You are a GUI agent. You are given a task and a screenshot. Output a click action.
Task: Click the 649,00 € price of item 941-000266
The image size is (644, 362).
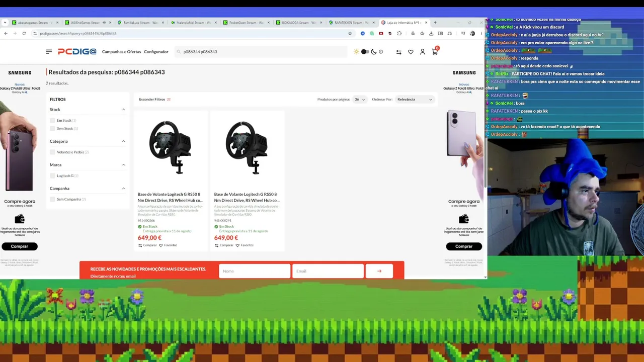[x=149, y=238]
